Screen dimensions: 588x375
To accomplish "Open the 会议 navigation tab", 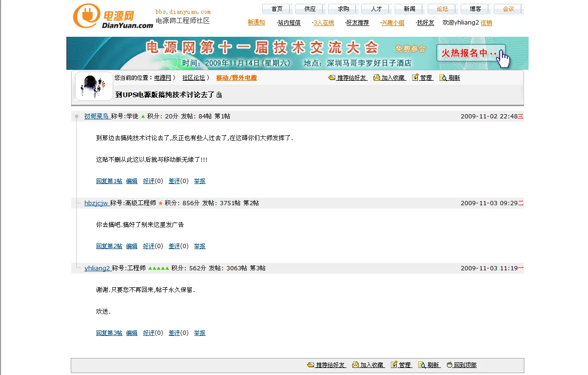I will tap(508, 9).
